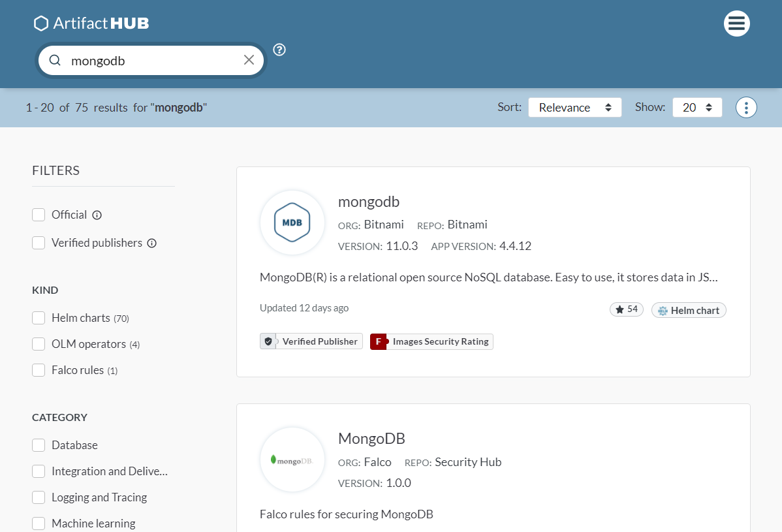Click 'Falco rules for securing MongoDB' text

347,514
